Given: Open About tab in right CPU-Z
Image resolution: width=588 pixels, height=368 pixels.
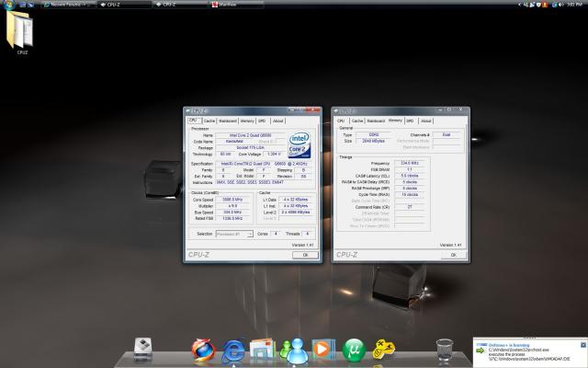Looking at the screenshot, I should (426, 121).
